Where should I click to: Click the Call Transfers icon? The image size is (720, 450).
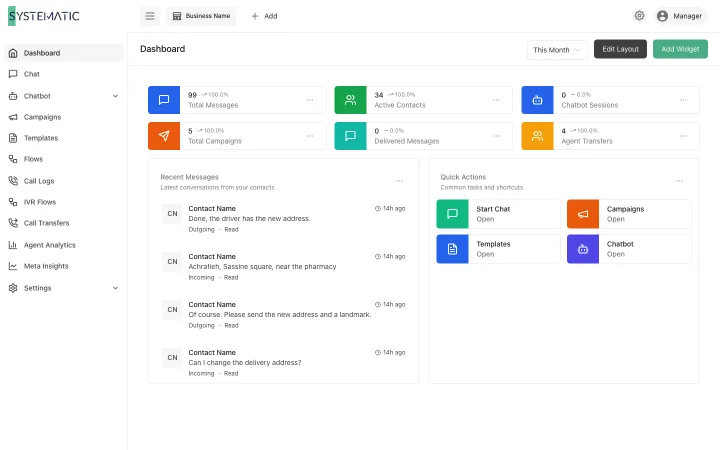click(x=13, y=223)
